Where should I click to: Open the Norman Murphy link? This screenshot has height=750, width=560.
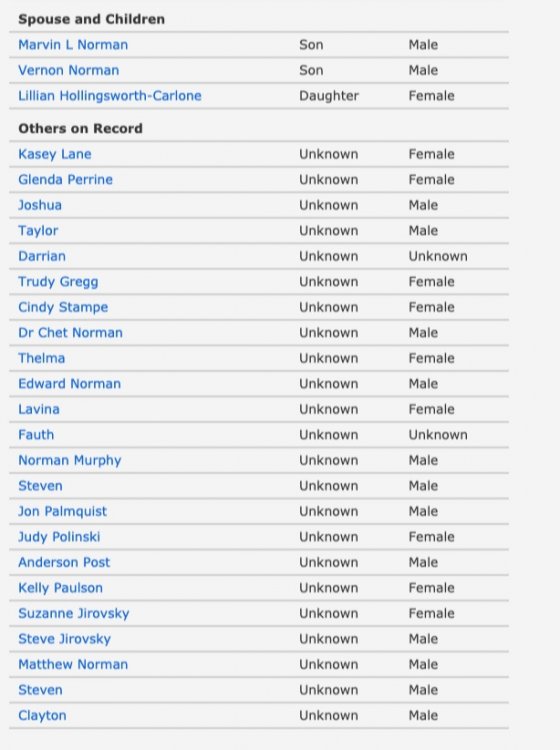click(70, 460)
